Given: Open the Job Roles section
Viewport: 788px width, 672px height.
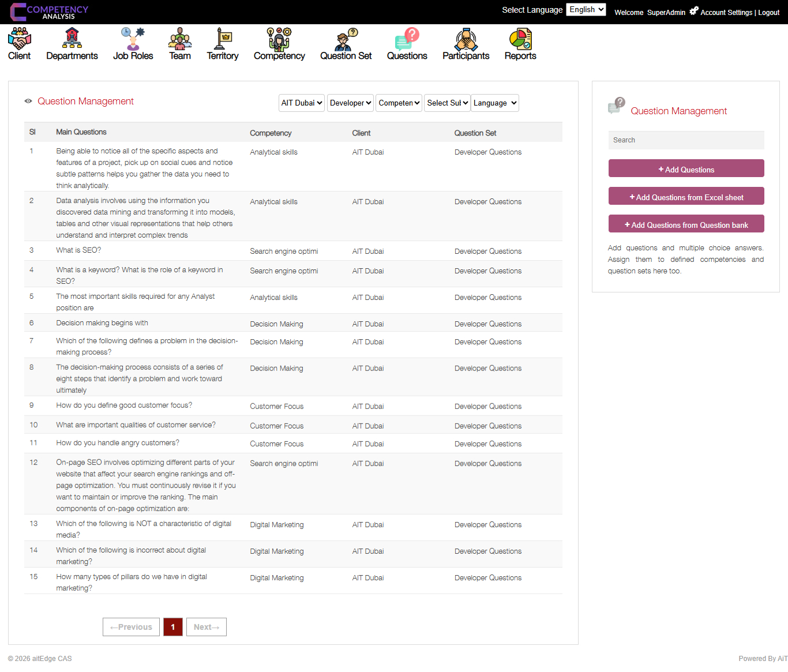Looking at the screenshot, I should click(x=133, y=43).
